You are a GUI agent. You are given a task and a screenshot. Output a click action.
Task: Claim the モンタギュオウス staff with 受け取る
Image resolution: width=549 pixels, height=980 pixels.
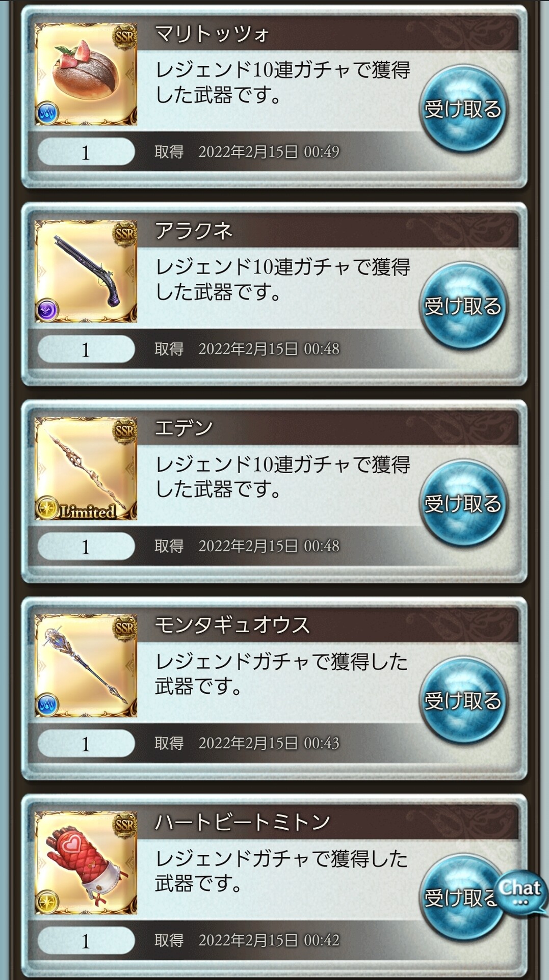point(463,700)
